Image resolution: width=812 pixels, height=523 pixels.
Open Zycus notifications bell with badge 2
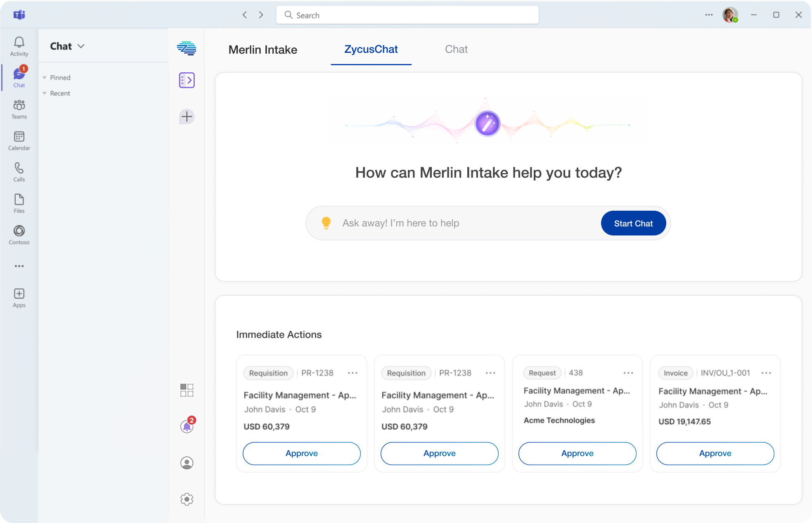(187, 426)
